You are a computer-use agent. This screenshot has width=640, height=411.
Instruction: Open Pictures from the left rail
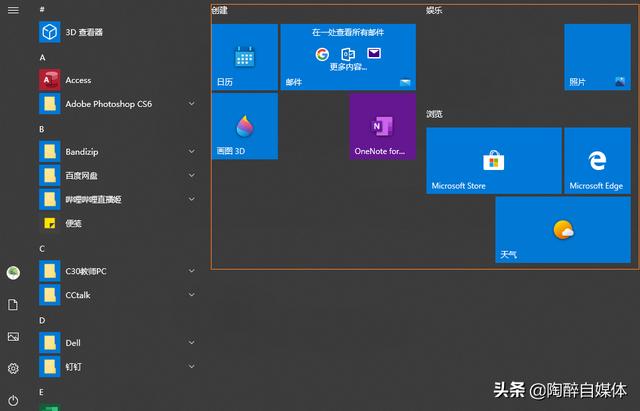tap(13, 336)
